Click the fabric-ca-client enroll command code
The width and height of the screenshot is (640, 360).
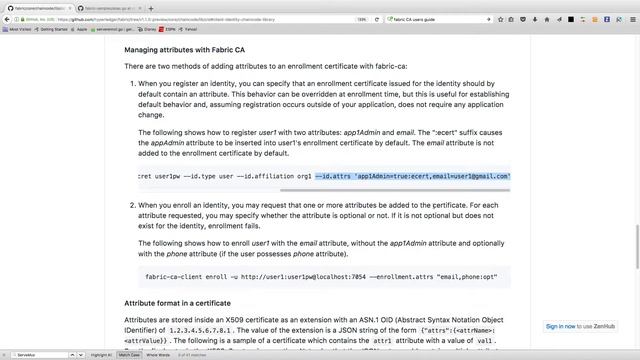tap(321, 277)
